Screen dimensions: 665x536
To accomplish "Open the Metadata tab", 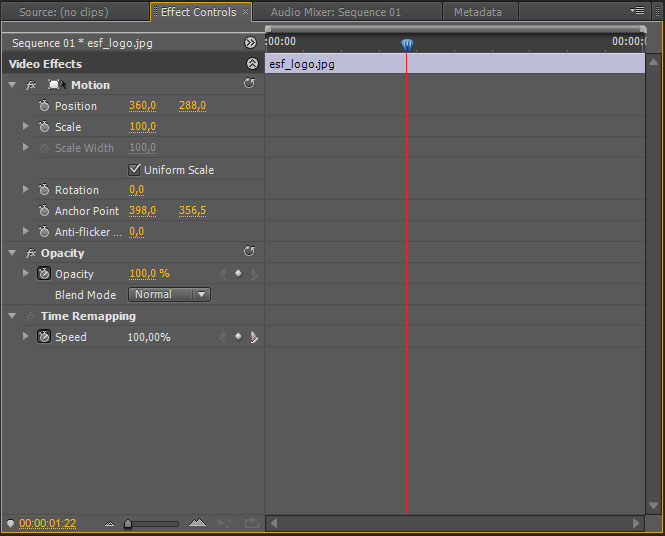I will 478,12.
